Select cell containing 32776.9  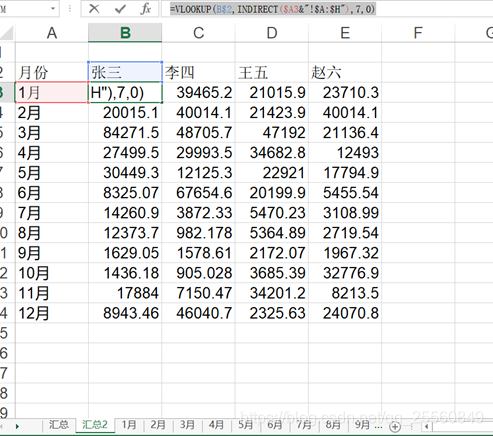coord(345,273)
